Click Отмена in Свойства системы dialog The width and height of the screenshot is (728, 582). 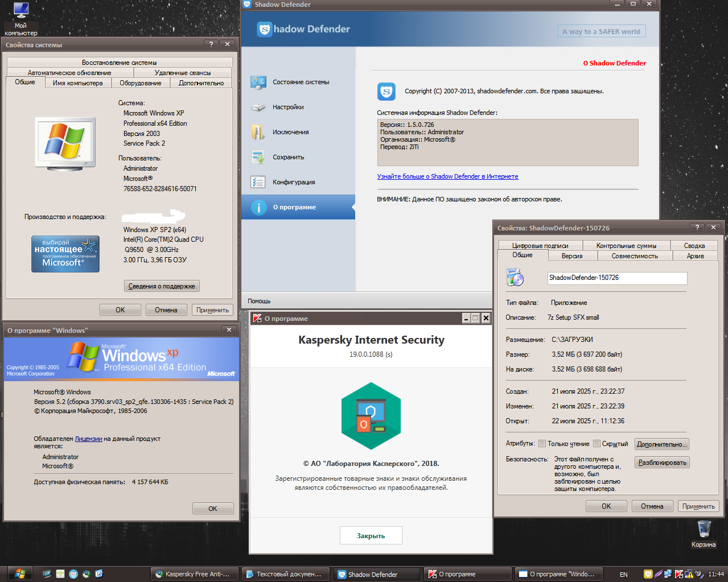[166, 310]
